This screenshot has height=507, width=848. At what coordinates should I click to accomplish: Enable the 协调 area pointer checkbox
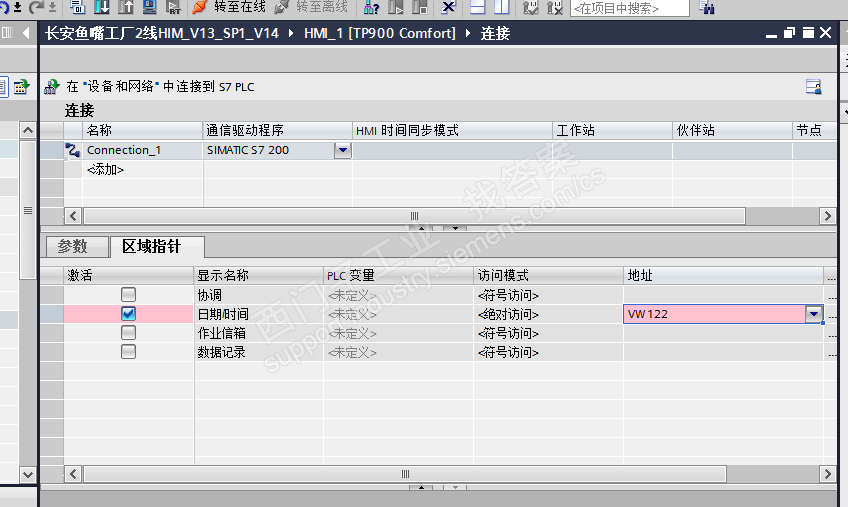tap(128, 294)
